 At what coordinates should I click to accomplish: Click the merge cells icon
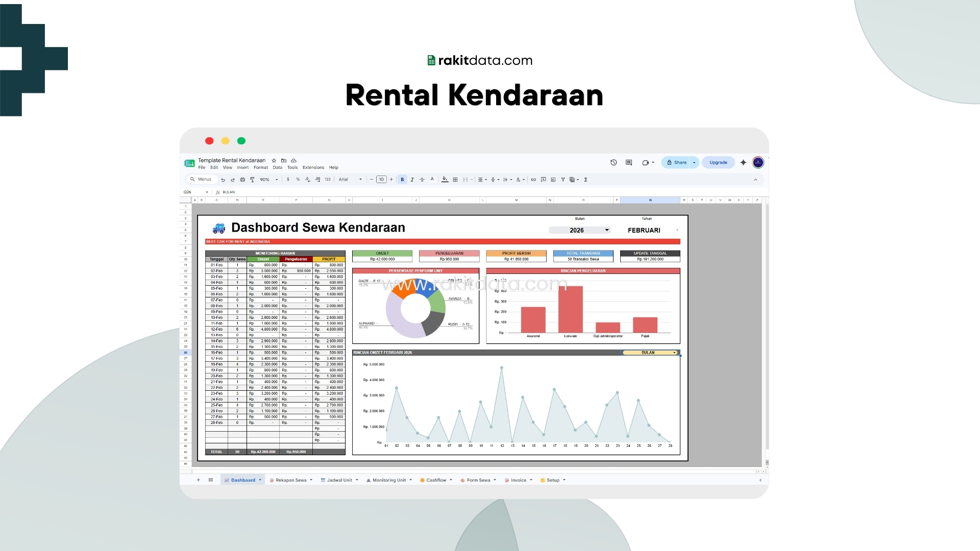465,180
